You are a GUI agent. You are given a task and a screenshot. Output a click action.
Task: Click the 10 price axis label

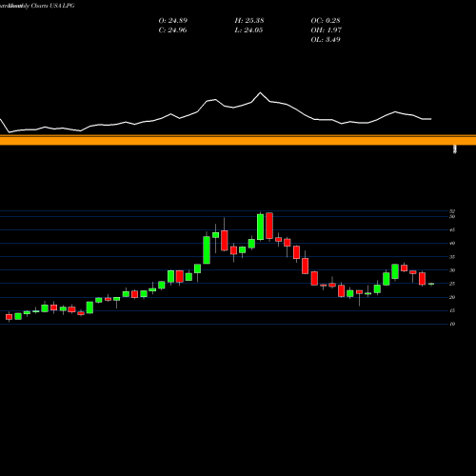tap(452, 324)
